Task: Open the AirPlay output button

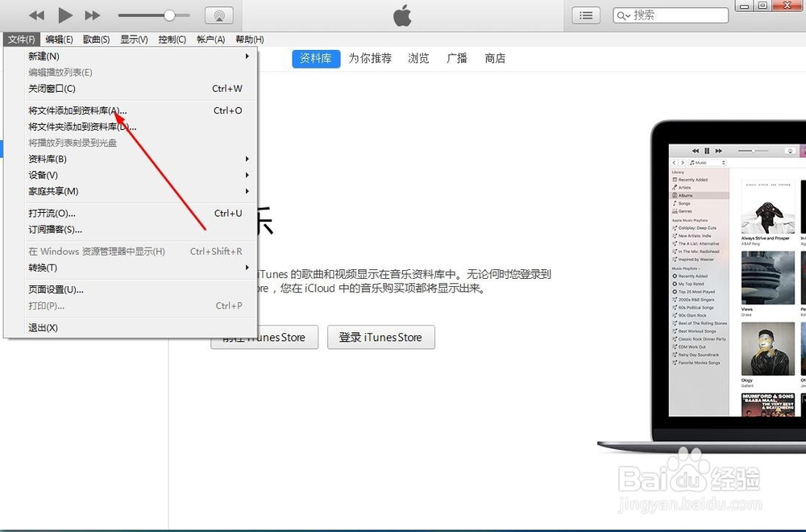Action: click(219, 15)
